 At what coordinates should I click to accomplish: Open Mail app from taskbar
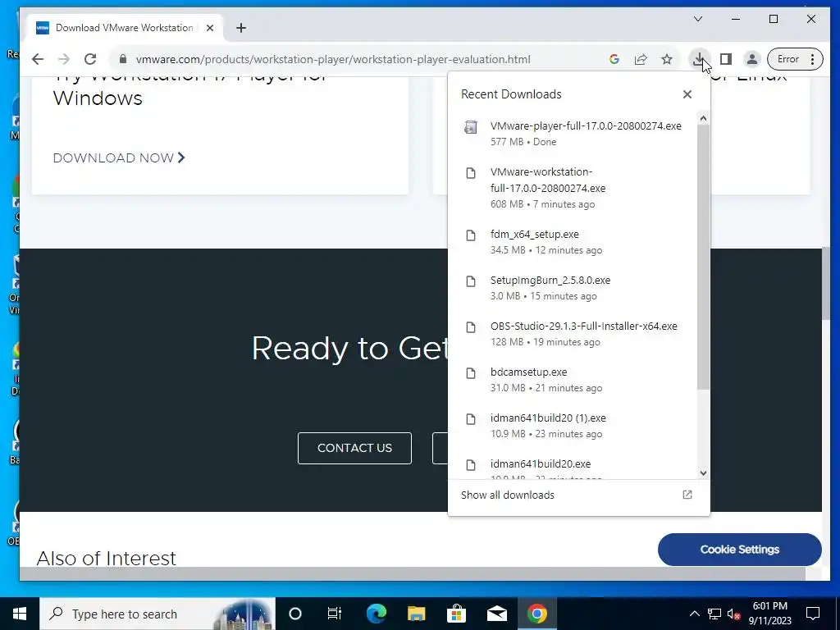pos(496,614)
